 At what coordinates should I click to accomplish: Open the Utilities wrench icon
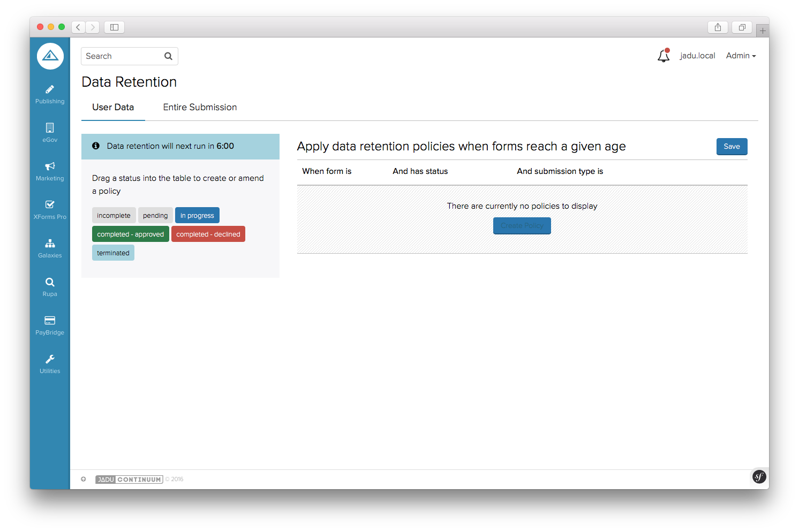[50, 359]
